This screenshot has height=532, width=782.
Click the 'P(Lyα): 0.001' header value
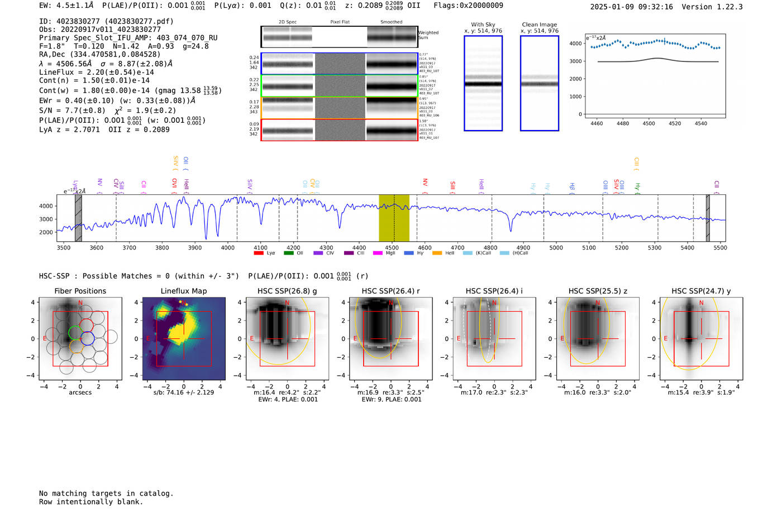pyautogui.click(x=242, y=6)
